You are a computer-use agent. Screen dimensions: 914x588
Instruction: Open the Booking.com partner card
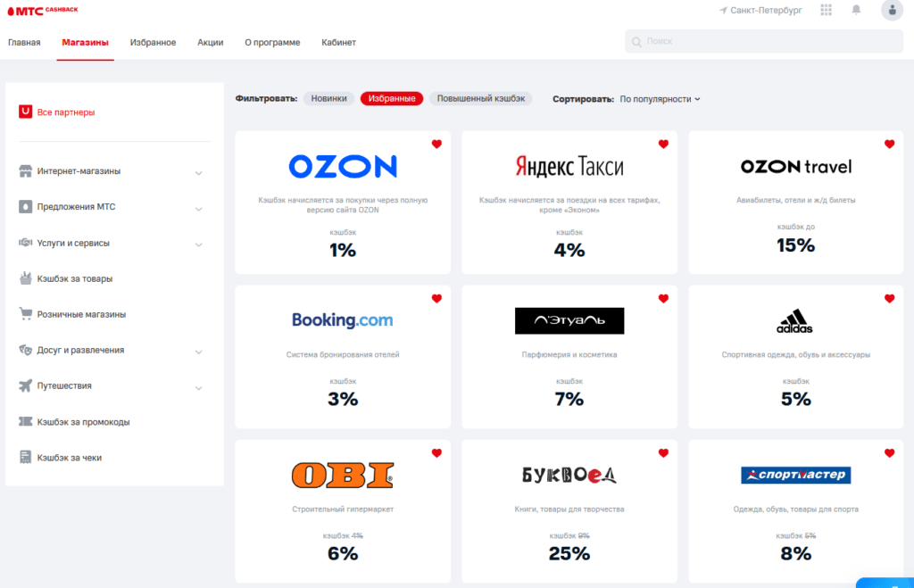tap(343, 357)
